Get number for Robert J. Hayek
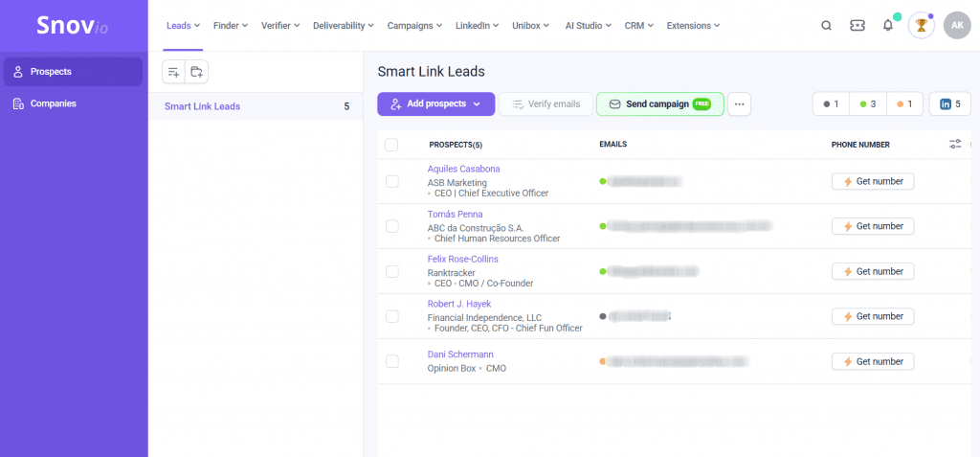 point(873,317)
